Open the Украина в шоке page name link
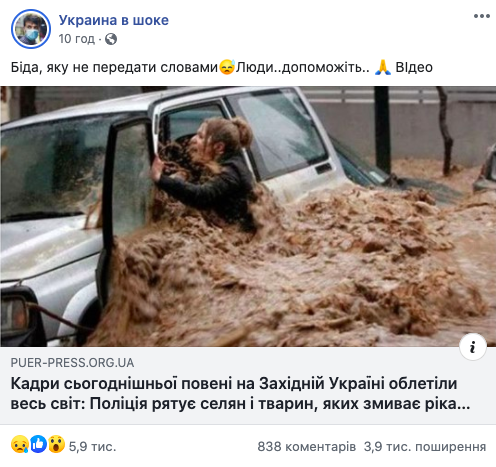Viewport: 496px width, 467px height. coord(114,20)
